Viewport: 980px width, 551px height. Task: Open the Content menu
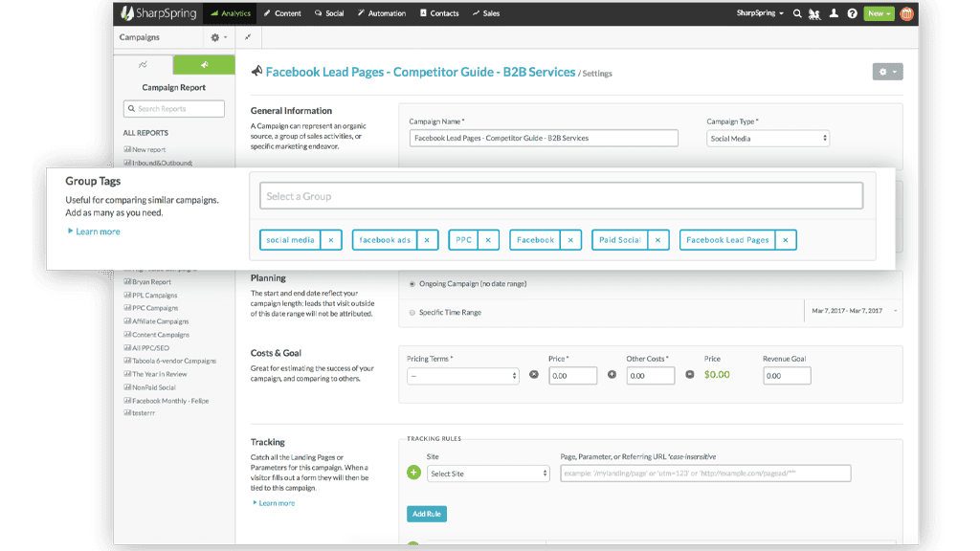(x=282, y=13)
